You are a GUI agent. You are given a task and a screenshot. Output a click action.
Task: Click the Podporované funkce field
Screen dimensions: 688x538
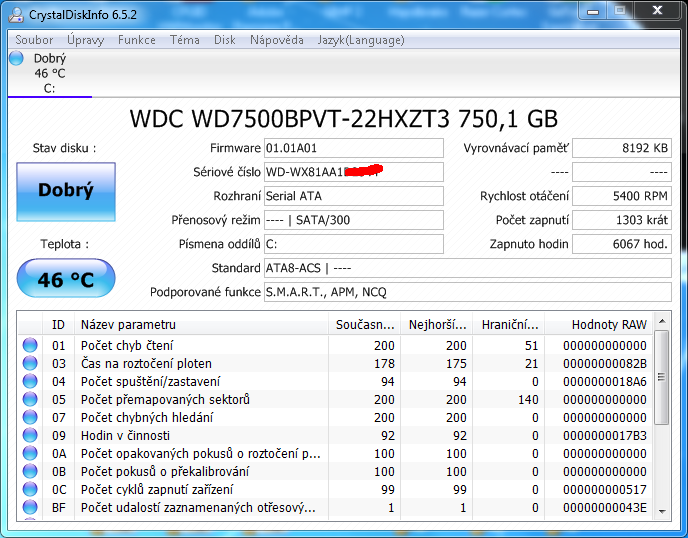pos(468,292)
